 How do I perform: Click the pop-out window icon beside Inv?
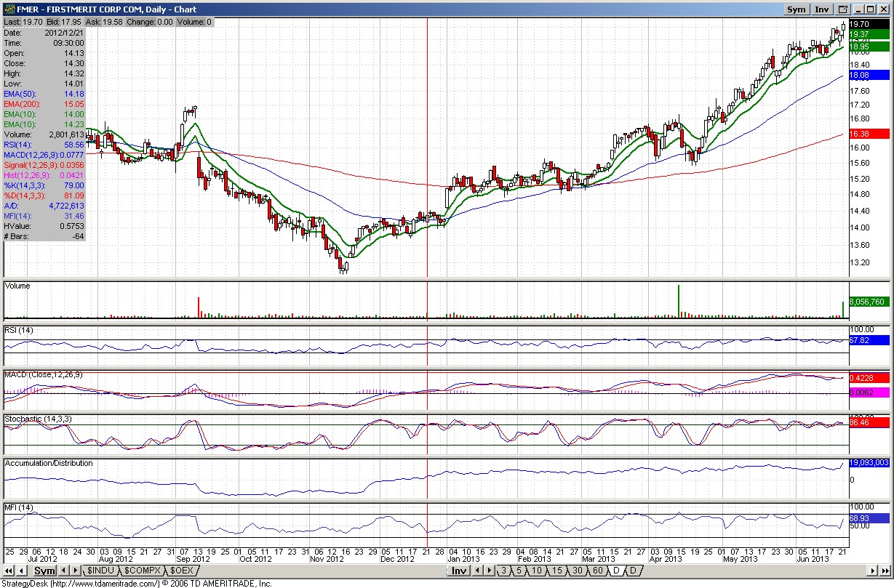[x=843, y=9]
